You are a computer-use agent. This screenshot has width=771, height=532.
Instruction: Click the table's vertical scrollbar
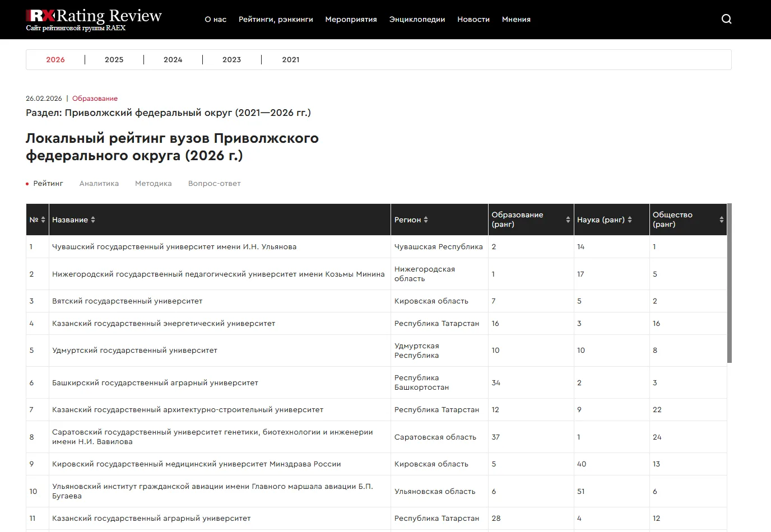tap(729, 283)
